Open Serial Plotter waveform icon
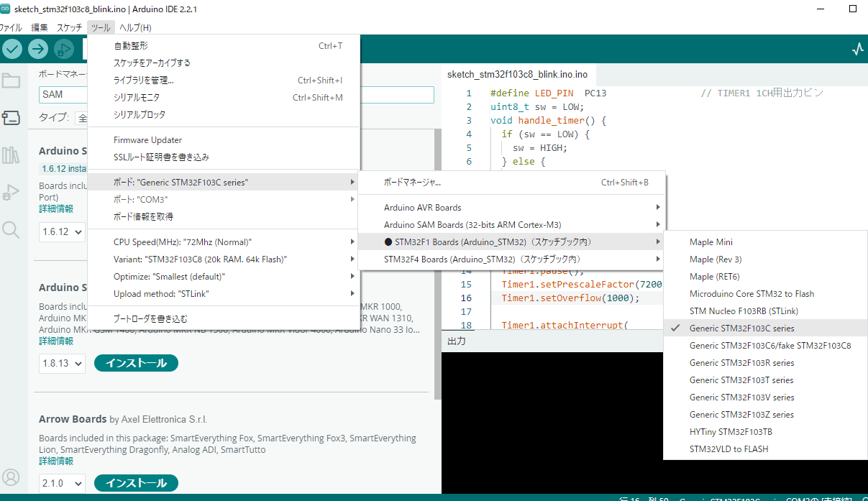Screen dimensions: 868x501 coord(857,49)
